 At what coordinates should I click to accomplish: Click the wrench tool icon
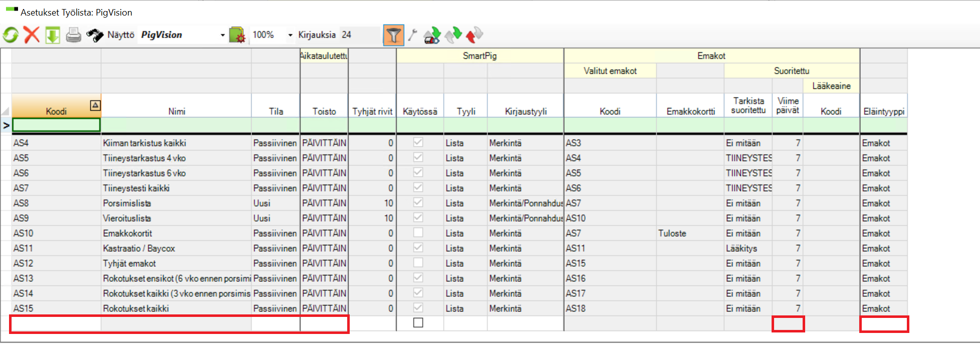(412, 35)
